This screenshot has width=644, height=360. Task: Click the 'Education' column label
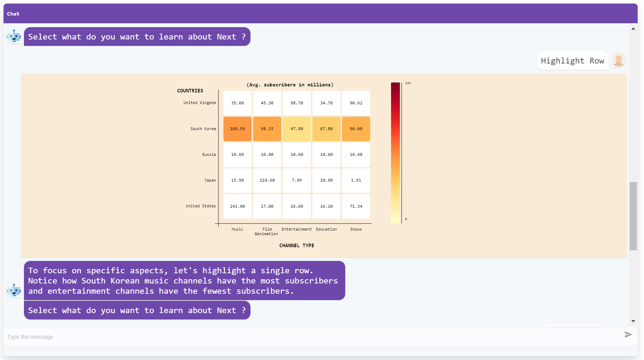[326, 229]
